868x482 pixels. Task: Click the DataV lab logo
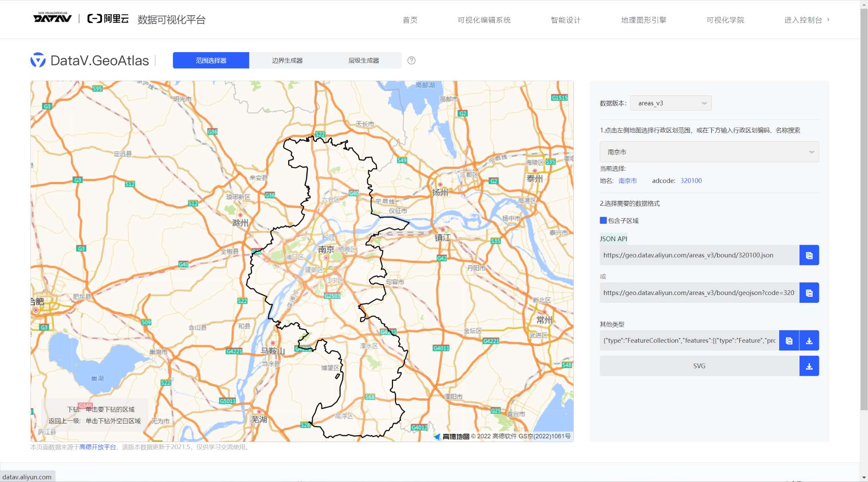52,18
